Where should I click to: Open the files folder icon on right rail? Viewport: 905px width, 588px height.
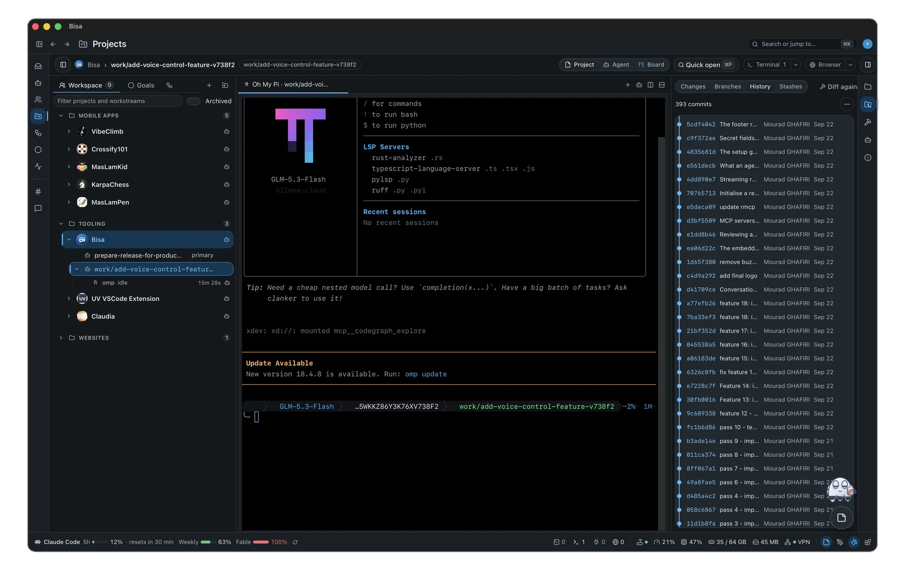tap(867, 87)
